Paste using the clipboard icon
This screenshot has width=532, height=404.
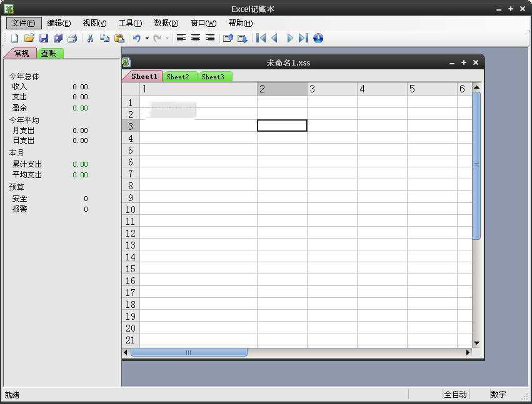pyautogui.click(x=119, y=38)
